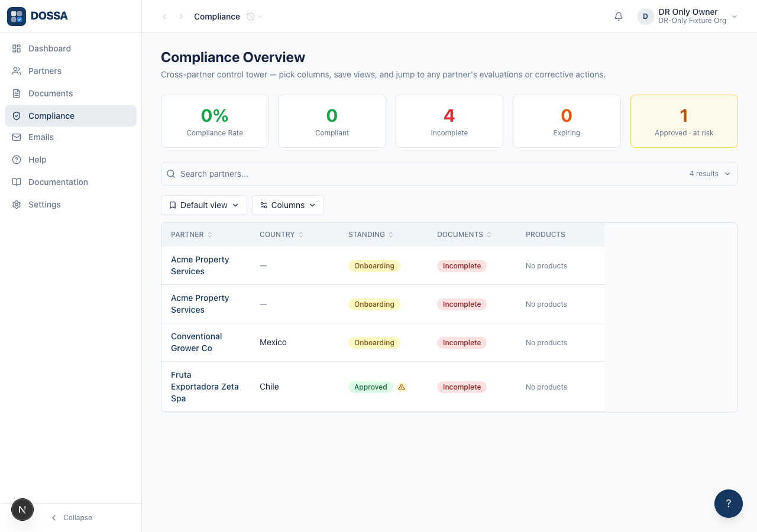Click the Products column header

(545, 235)
